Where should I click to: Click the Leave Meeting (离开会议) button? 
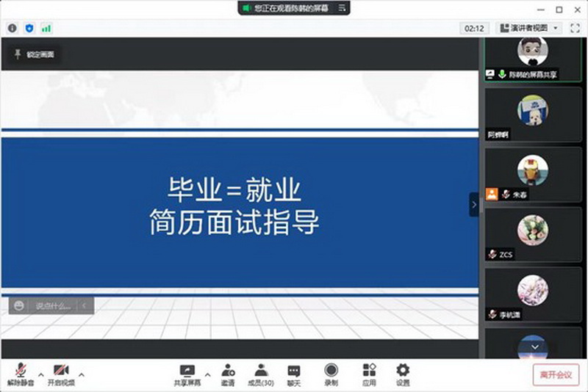(x=556, y=374)
